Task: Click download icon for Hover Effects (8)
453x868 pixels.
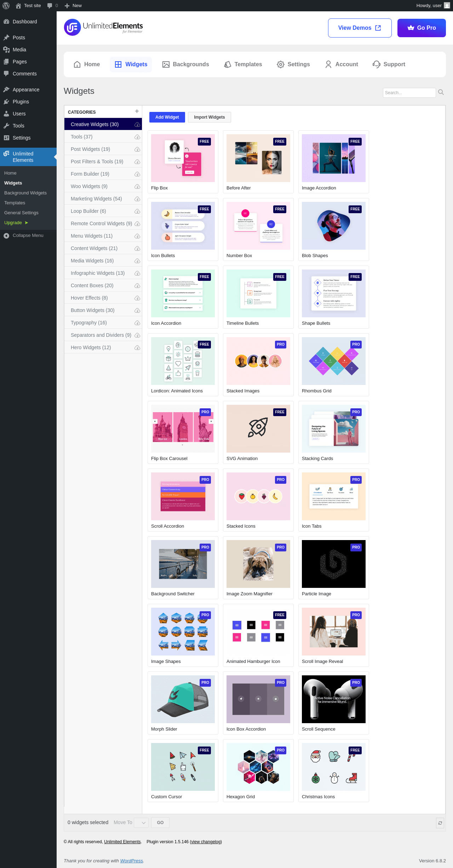Action: pyautogui.click(x=137, y=298)
